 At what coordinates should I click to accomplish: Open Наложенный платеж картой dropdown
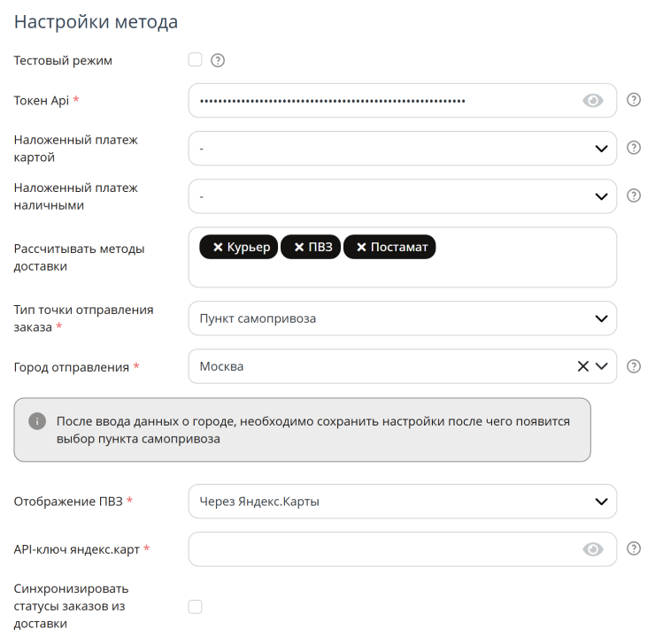click(x=402, y=149)
